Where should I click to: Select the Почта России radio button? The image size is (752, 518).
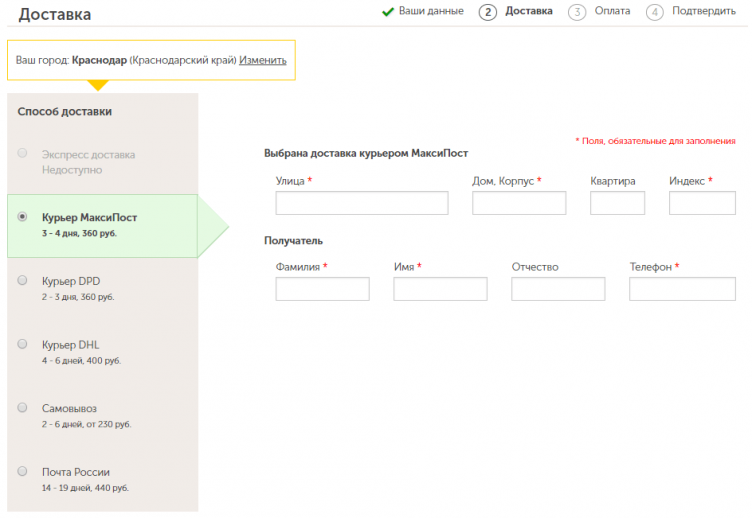(x=23, y=471)
